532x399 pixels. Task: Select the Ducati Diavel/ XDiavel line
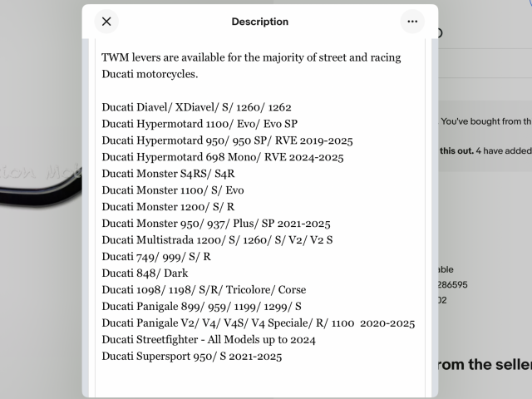196,107
